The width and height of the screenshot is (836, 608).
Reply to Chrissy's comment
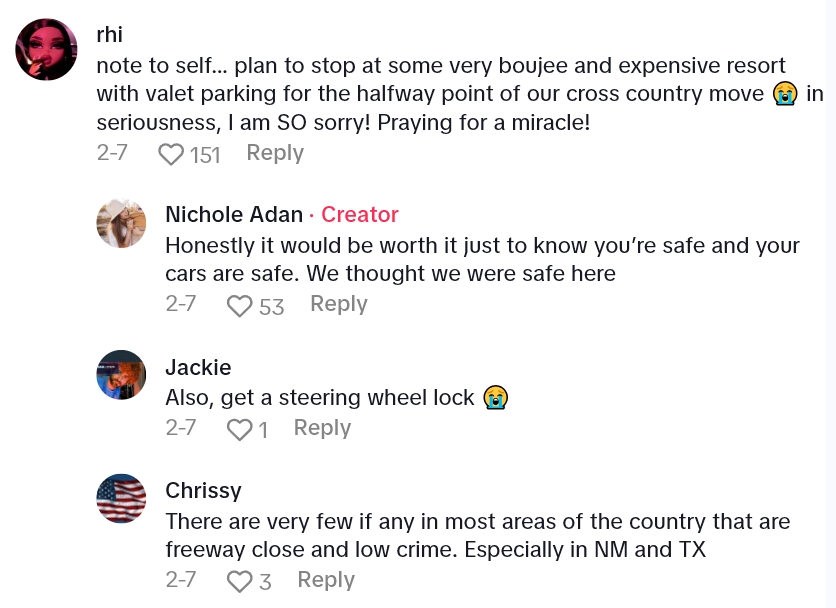[x=326, y=579]
